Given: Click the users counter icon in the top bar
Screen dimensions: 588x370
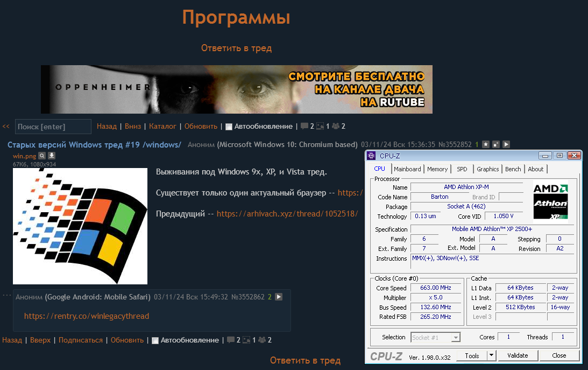Looking at the screenshot, I should (x=336, y=126).
